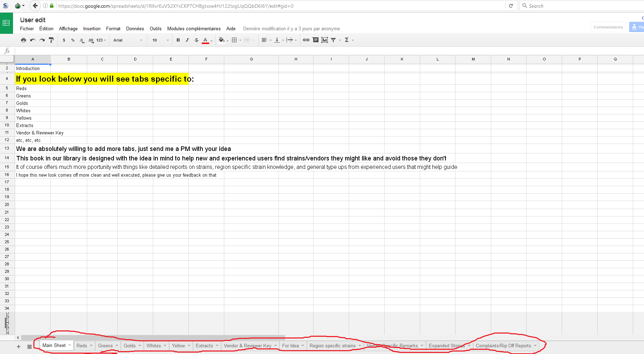Format the cell as currency
The image size is (644, 354).
tap(64, 40)
